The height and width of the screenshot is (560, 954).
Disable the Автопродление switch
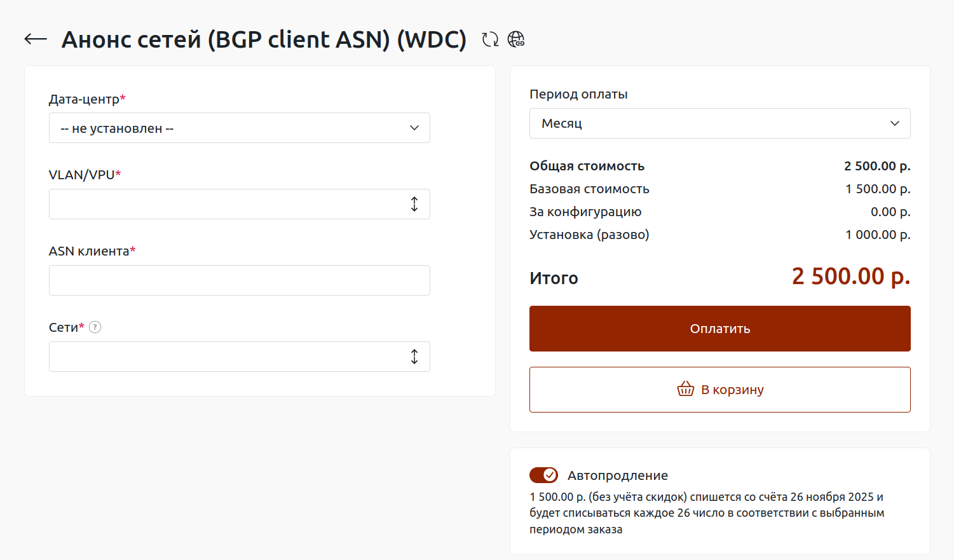pyautogui.click(x=543, y=475)
